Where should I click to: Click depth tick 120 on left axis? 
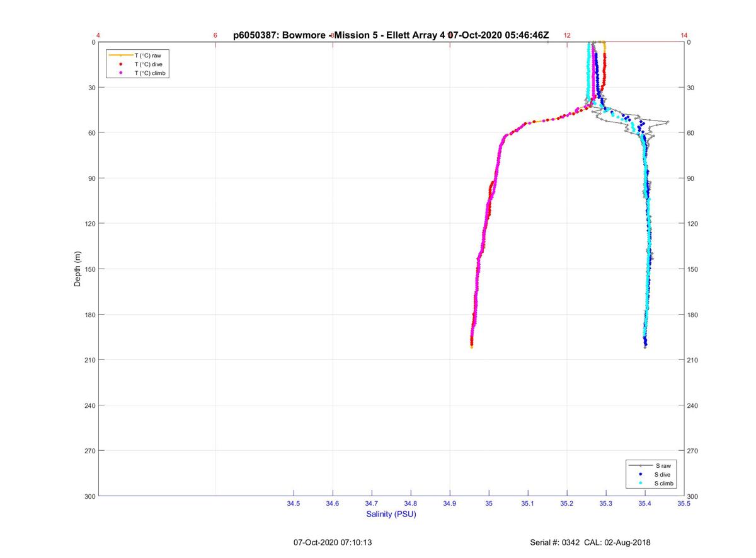[90, 224]
